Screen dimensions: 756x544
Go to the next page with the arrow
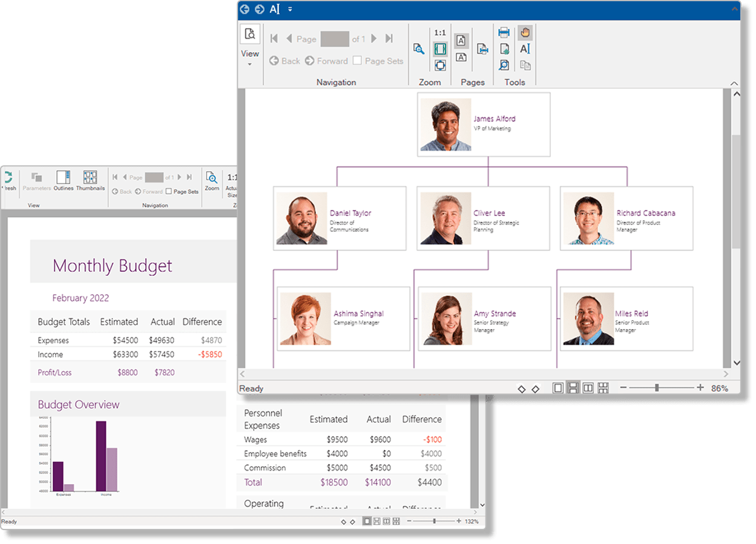point(373,38)
